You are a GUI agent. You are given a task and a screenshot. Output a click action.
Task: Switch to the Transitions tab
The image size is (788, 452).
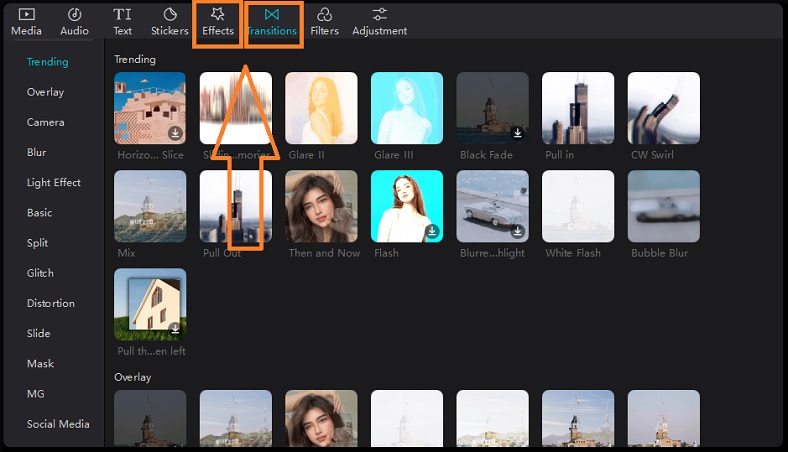(273, 22)
